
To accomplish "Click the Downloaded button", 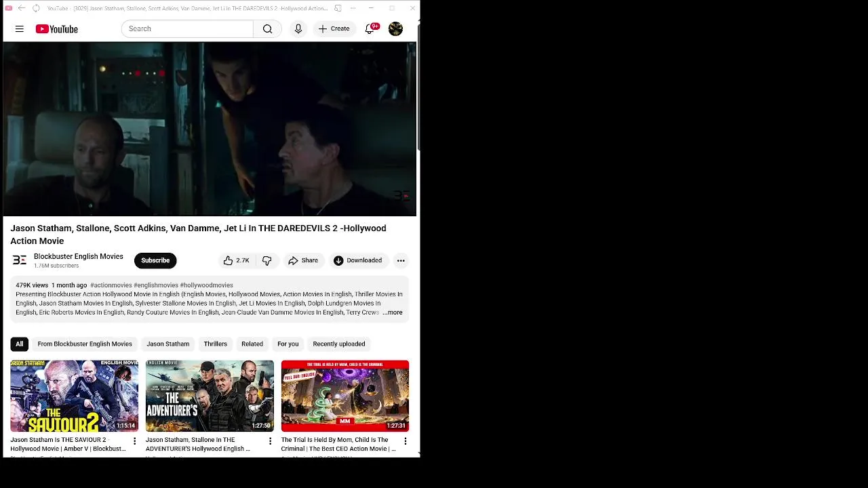I will (x=358, y=260).
